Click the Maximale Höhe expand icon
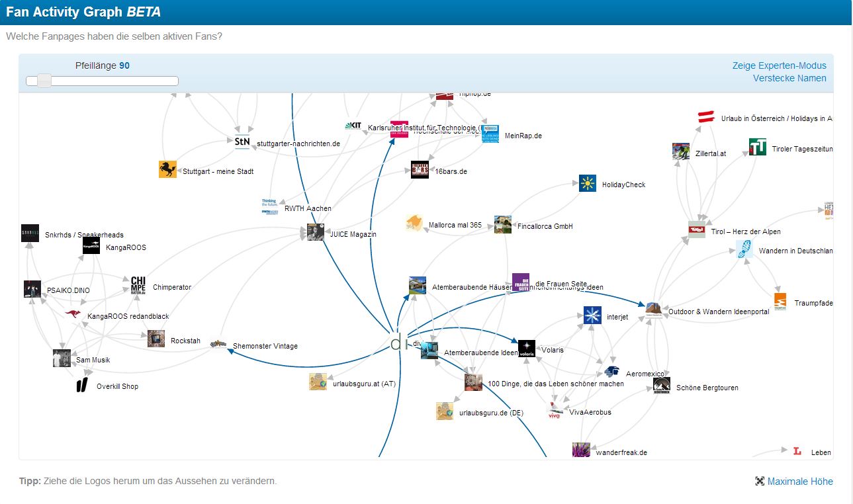 pyautogui.click(x=760, y=482)
